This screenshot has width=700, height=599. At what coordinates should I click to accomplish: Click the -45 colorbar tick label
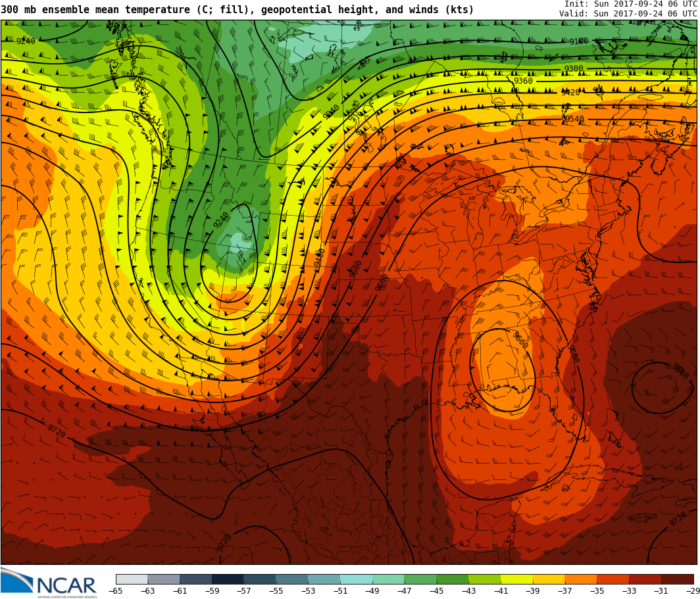(437, 591)
